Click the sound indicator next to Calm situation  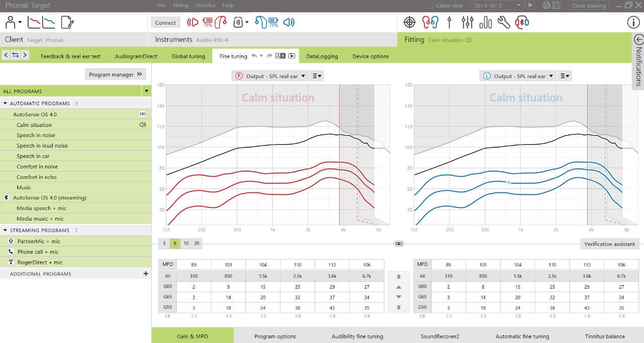pos(142,124)
